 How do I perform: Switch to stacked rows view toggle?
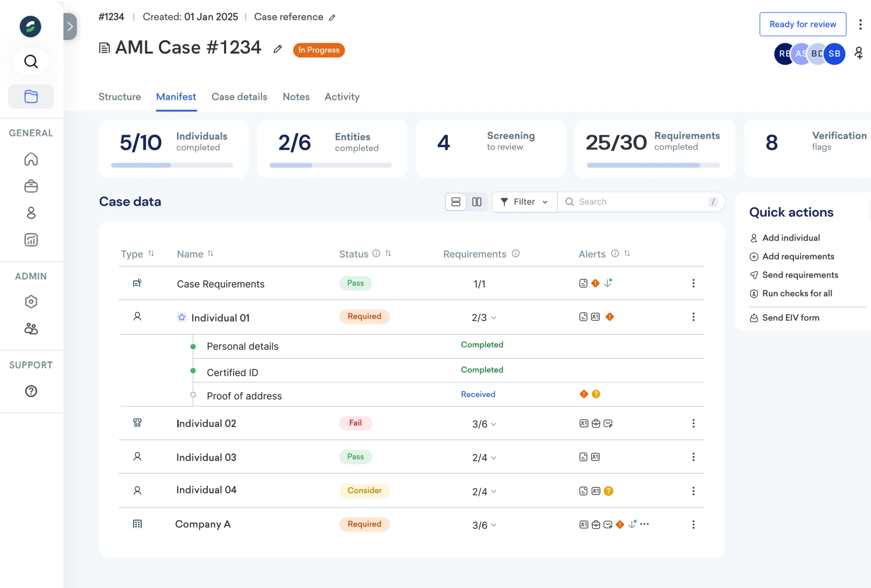click(x=456, y=202)
